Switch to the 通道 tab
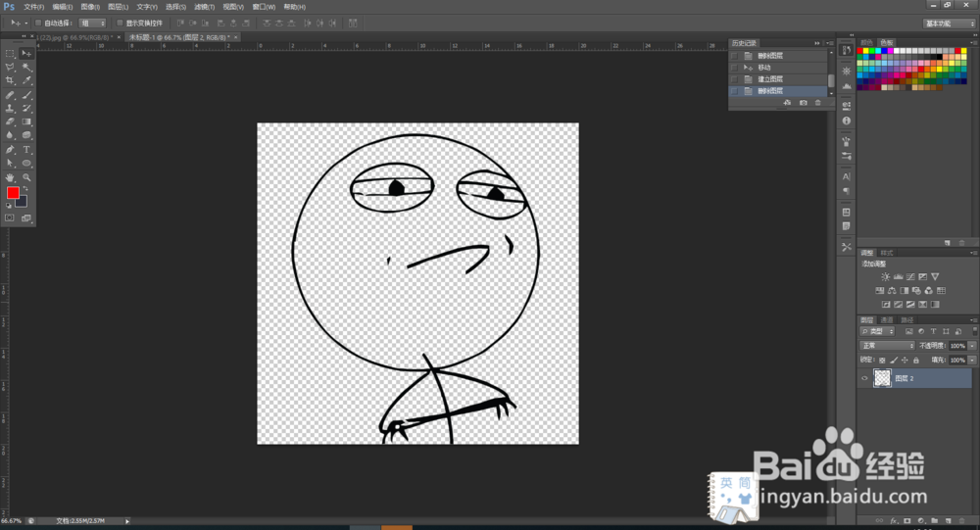This screenshot has height=530, width=980. tap(887, 320)
